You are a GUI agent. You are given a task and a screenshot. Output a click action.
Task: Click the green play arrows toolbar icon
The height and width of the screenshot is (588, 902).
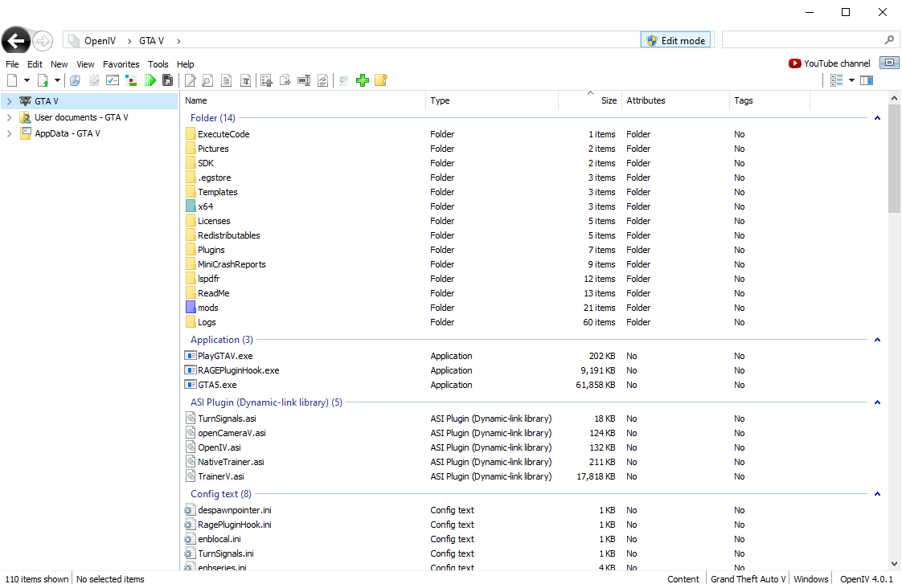150,80
